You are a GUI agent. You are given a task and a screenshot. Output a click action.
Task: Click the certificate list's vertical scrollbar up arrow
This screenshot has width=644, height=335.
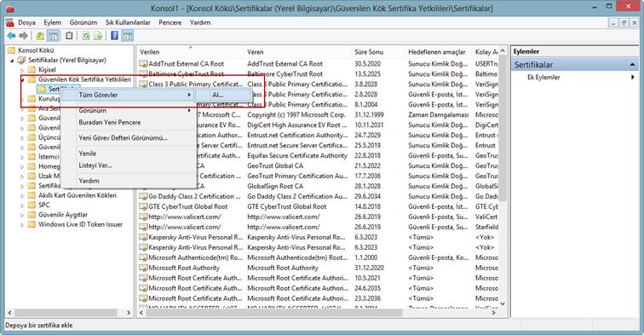tap(503, 50)
